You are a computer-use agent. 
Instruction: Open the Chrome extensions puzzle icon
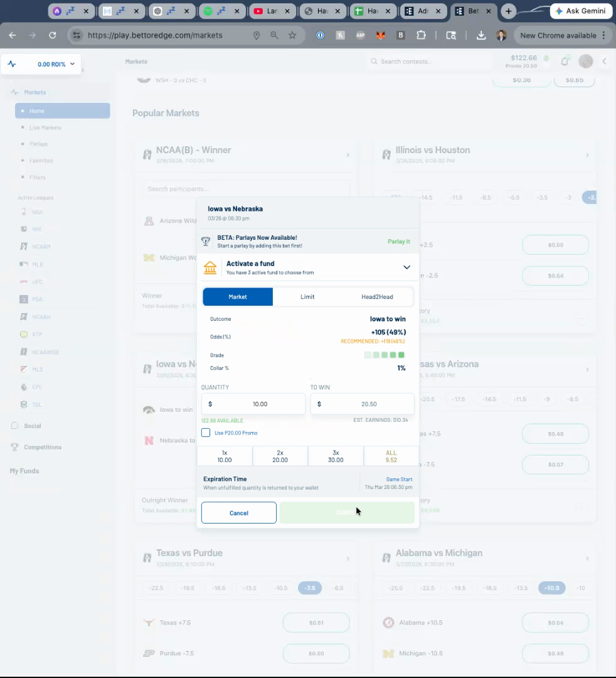(x=421, y=36)
